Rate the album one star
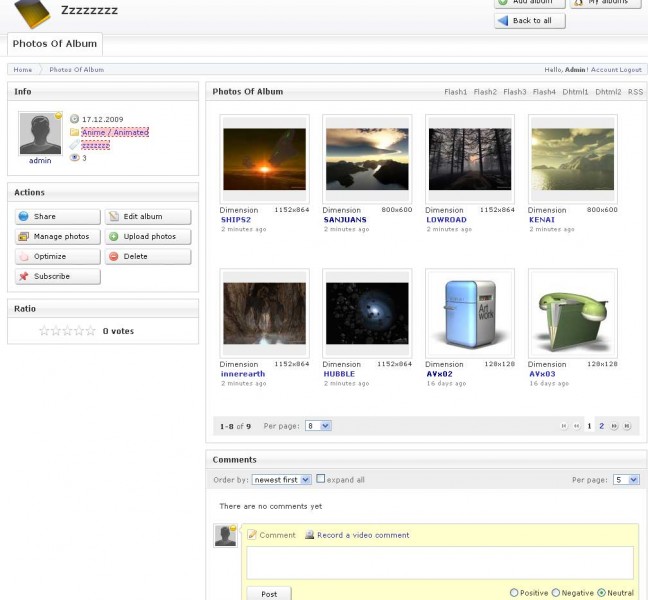Image resolution: width=648 pixels, height=600 pixels. tap(44, 331)
